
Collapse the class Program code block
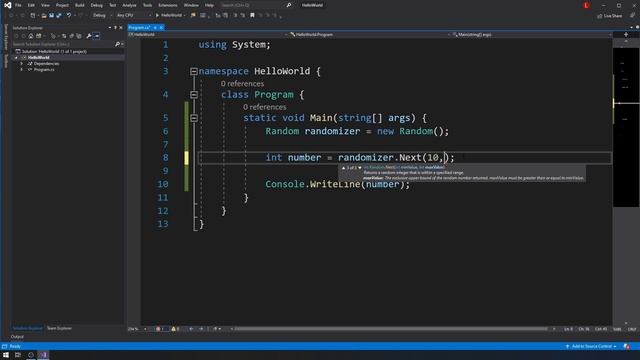[194, 95]
